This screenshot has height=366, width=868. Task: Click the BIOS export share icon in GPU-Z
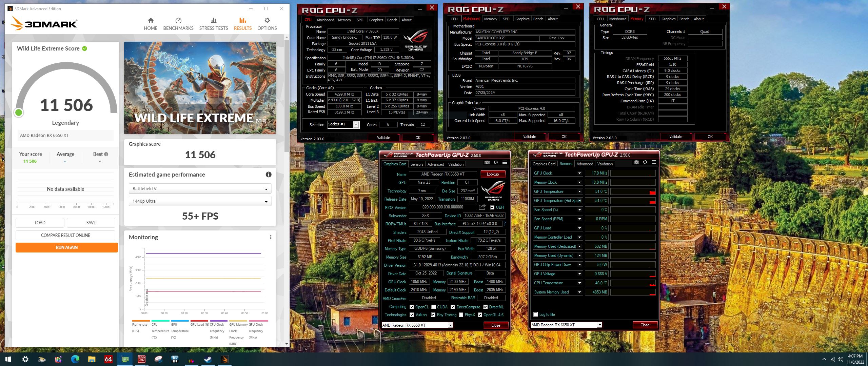(482, 207)
